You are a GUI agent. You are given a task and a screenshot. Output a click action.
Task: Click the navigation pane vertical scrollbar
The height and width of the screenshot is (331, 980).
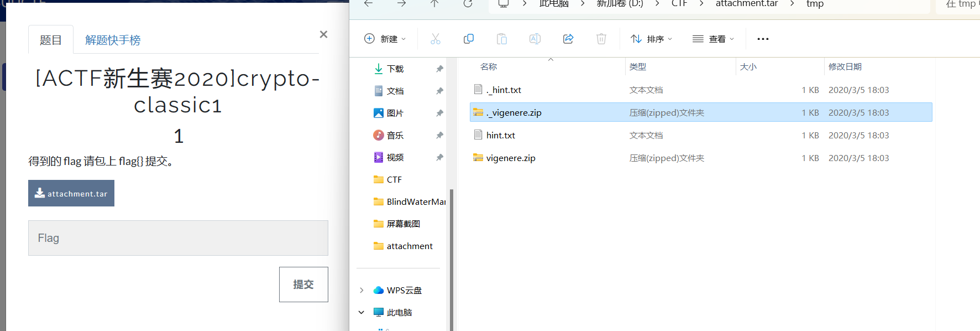[452, 260]
